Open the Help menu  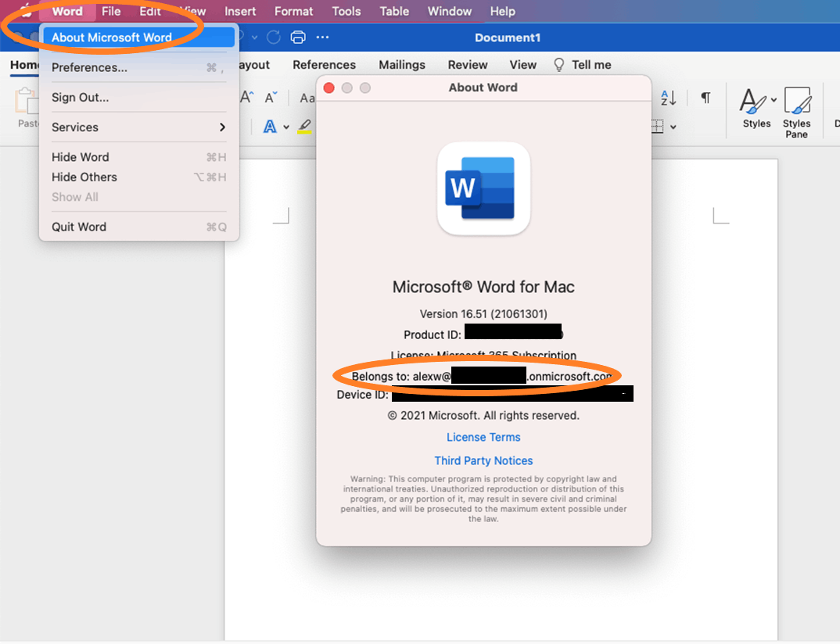pos(502,11)
